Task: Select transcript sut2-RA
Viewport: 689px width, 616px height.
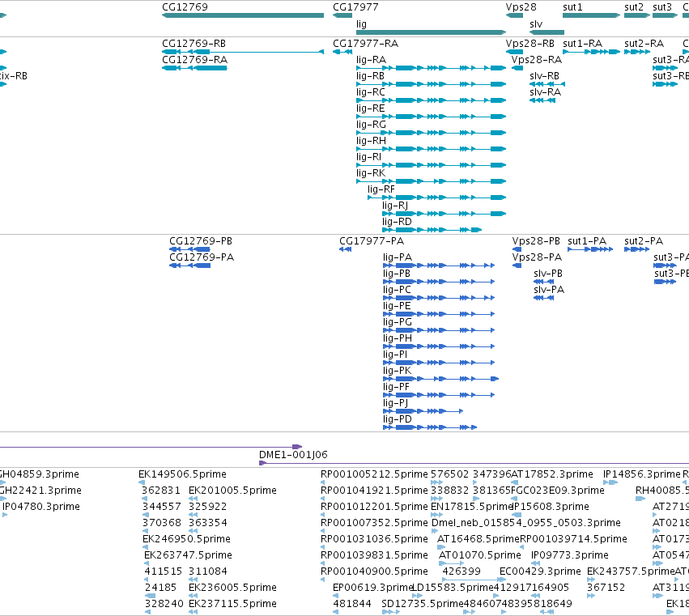Action: coord(637,52)
